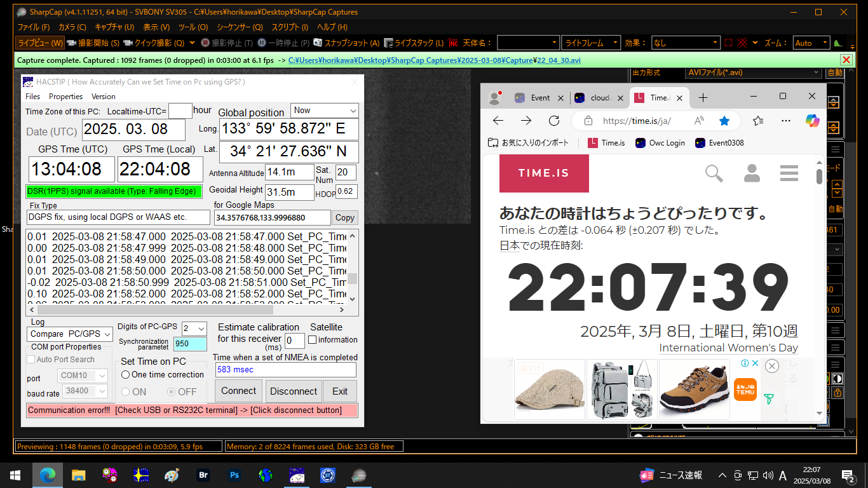The height and width of the screenshot is (488, 868).
Task: Toggle the ライブビュー live view button
Action: click(40, 43)
